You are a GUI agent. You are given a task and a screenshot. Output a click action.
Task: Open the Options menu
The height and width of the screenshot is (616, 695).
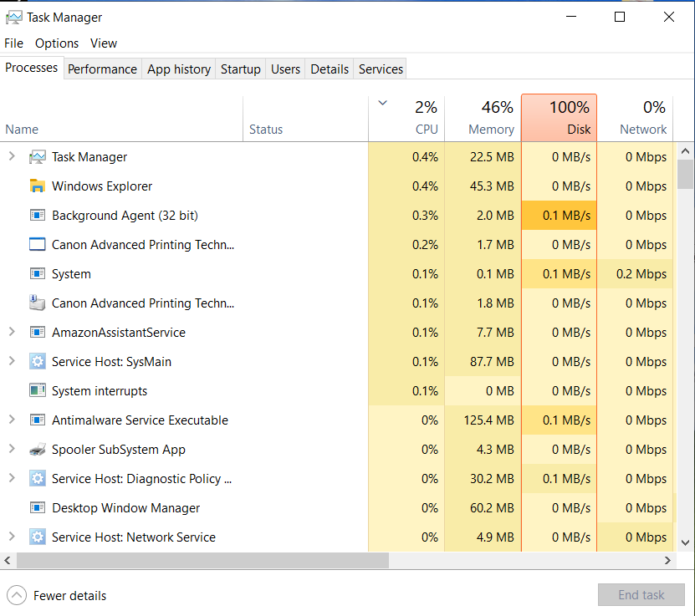coord(57,43)
